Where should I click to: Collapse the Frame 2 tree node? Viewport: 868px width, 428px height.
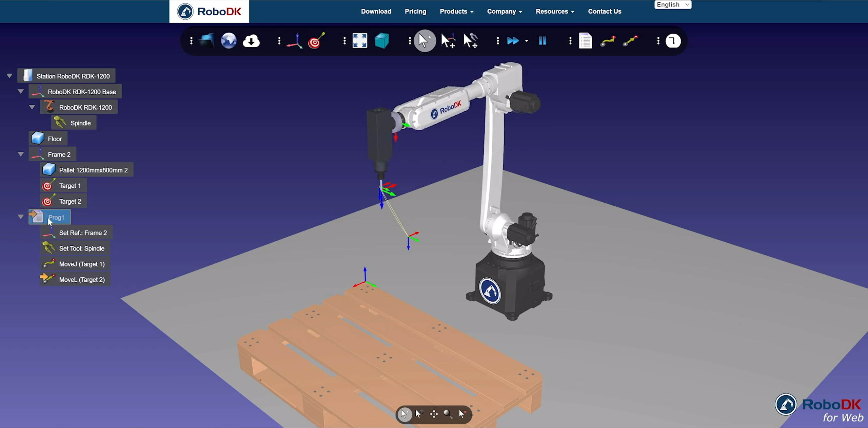21,154
